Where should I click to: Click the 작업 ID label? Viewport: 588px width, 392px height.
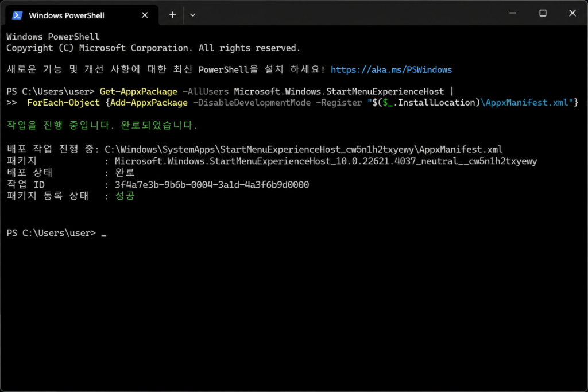point(25,184)
